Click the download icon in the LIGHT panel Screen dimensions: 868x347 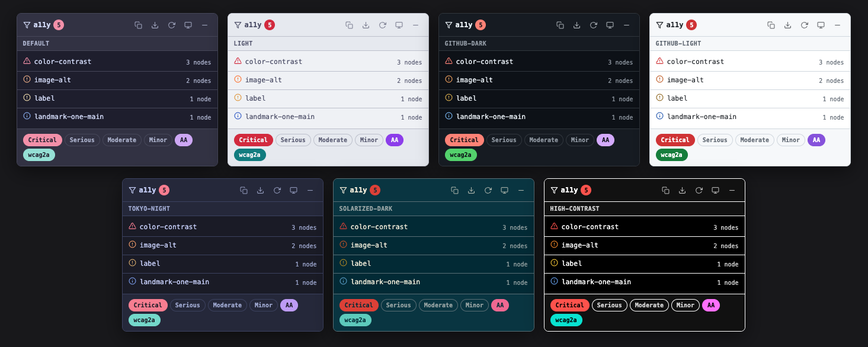pos(366,25)
